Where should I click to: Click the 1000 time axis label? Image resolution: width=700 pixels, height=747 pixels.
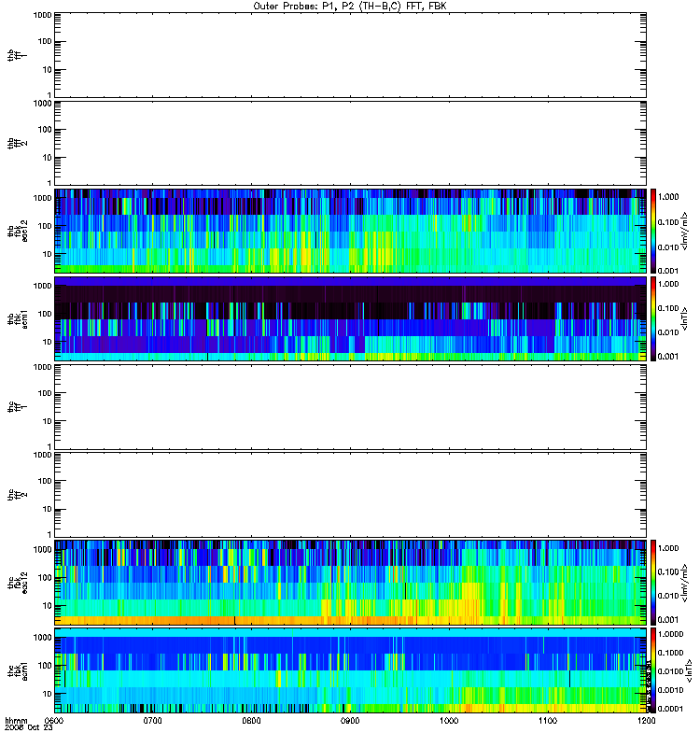449,720
